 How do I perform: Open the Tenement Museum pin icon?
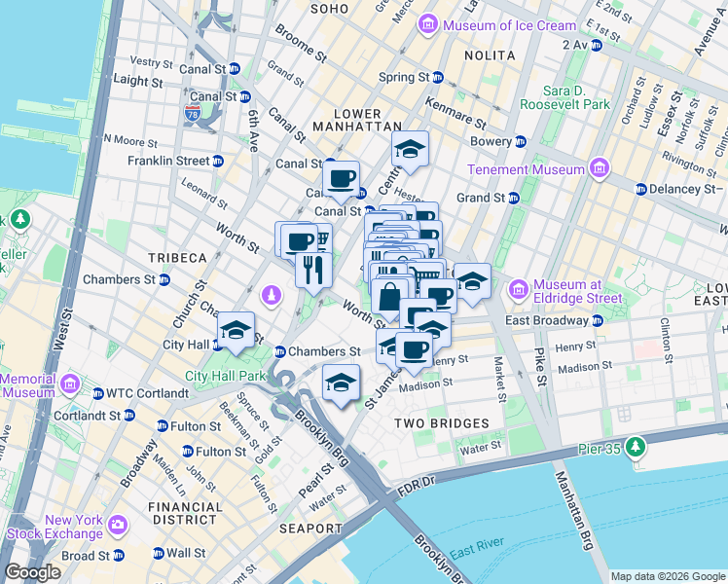click(x=600, y=168)
